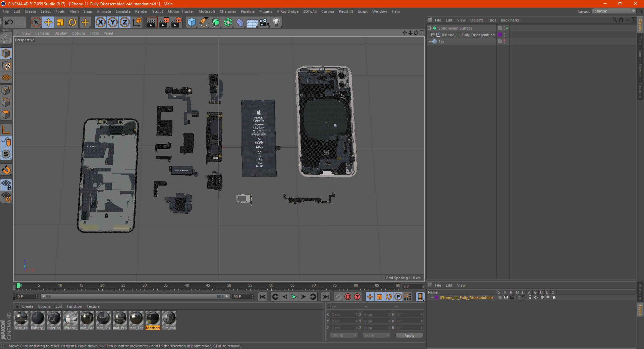
Task: Switch to Edges mode
Action: (x=6, y=102)
